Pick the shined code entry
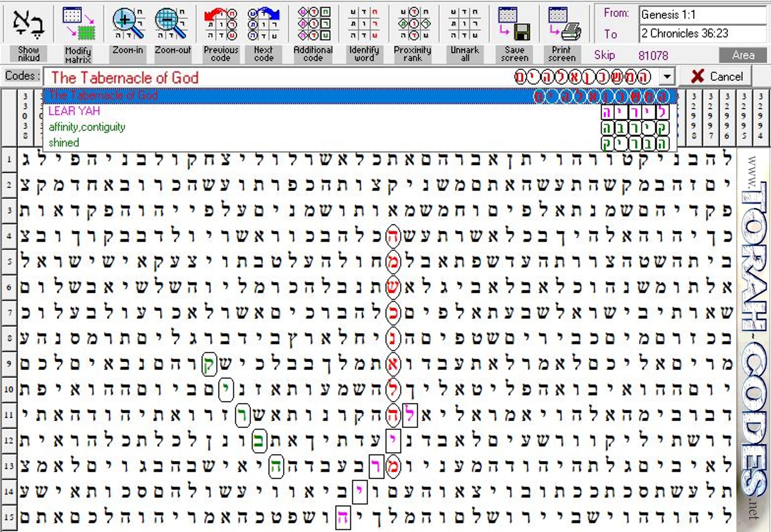Screen dimensions: 771x532 click(x=64, y=143)
